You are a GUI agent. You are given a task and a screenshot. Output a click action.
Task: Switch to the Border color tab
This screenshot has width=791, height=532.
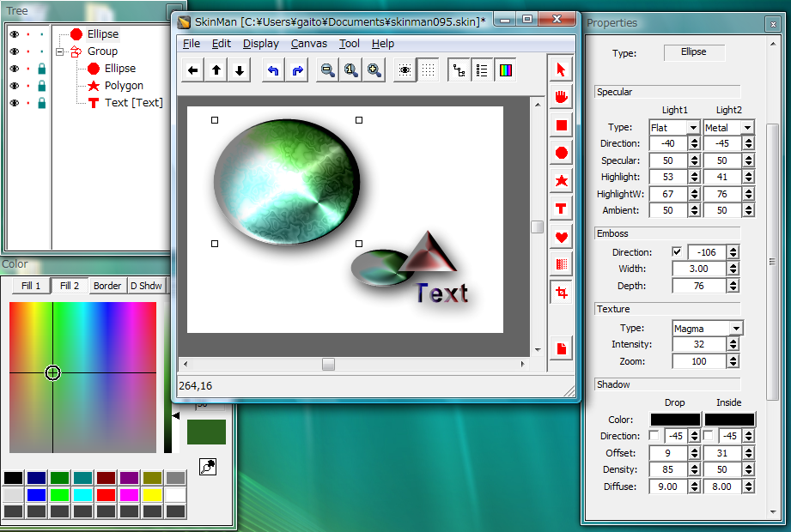(107, 286)
